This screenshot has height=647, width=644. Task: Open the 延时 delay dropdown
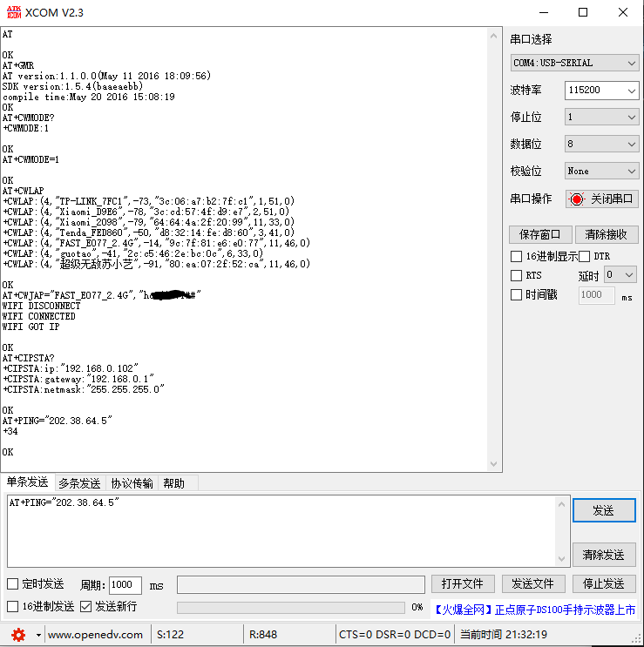click(x=620, y=275)
